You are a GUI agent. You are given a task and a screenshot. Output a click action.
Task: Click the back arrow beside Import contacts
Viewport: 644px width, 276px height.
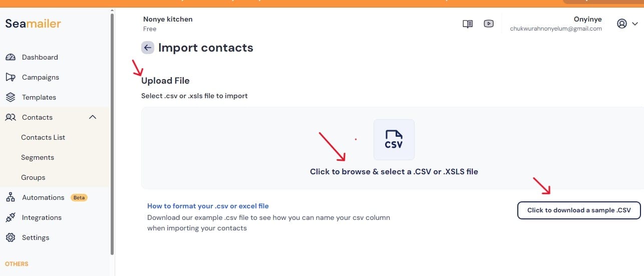pos(147,48)
